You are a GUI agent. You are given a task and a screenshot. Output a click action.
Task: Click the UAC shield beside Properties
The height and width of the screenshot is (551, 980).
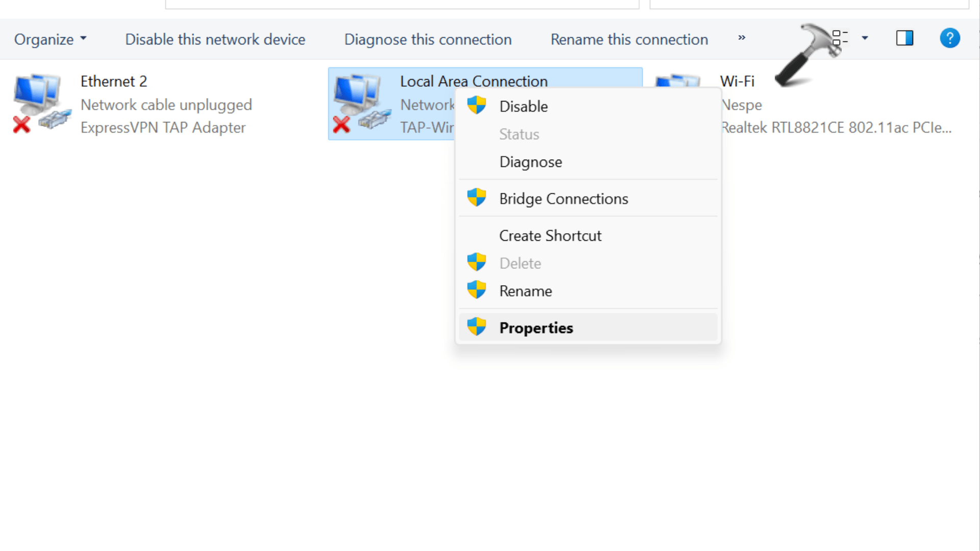477,327
